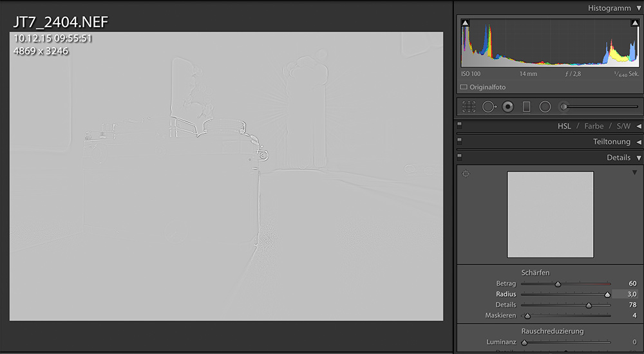Click the HSL label
The image size is (644, 354).
(564, 126)
